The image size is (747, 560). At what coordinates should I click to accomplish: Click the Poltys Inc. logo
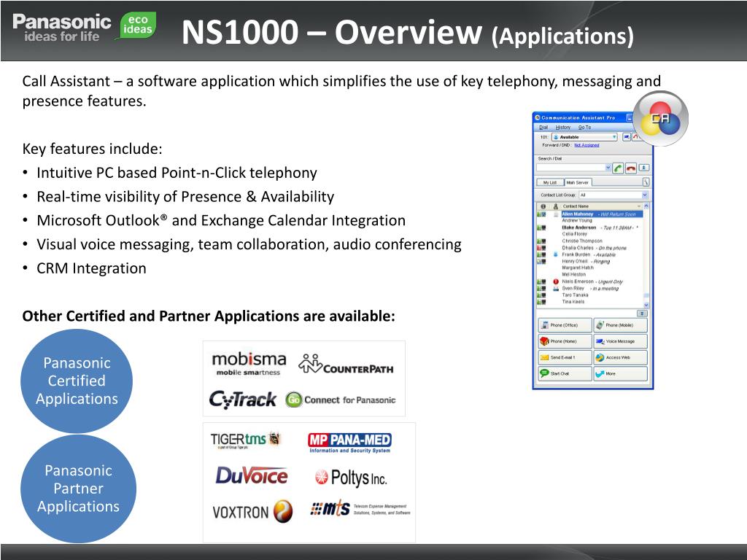pos(351,477)
